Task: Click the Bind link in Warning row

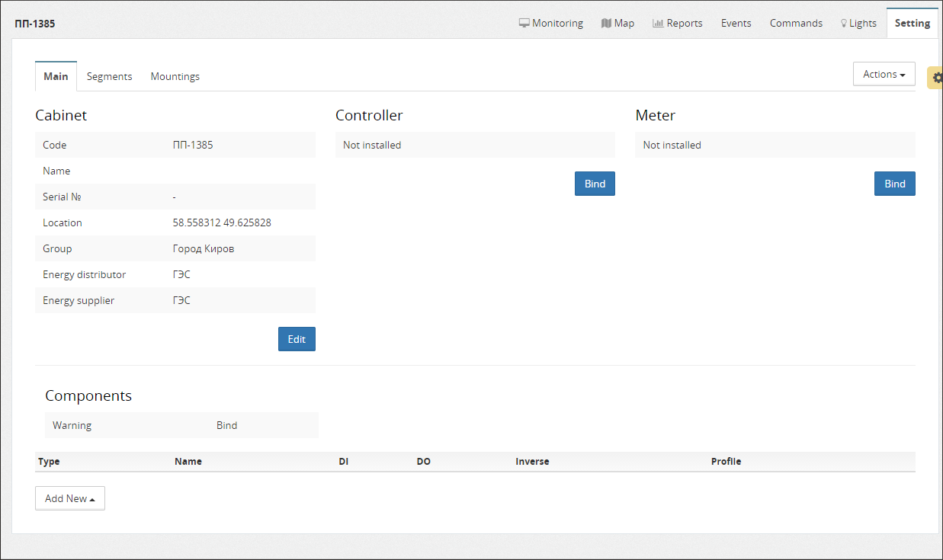Action: point(226,425)
